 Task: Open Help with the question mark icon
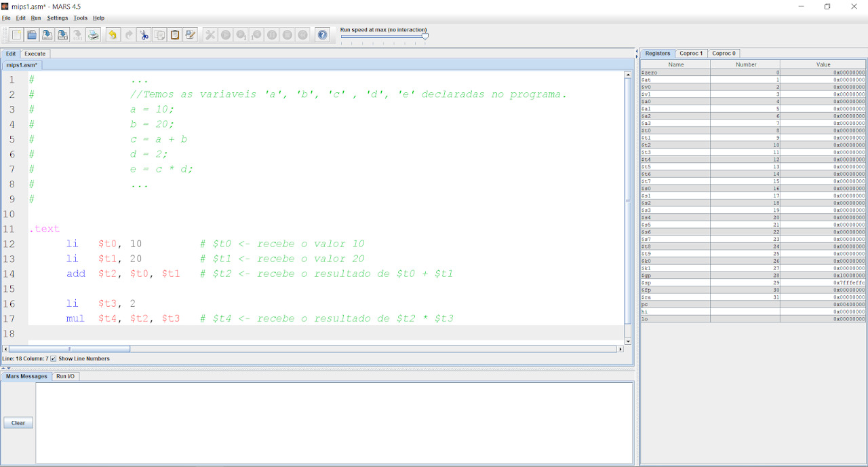(x=322, y=35)
